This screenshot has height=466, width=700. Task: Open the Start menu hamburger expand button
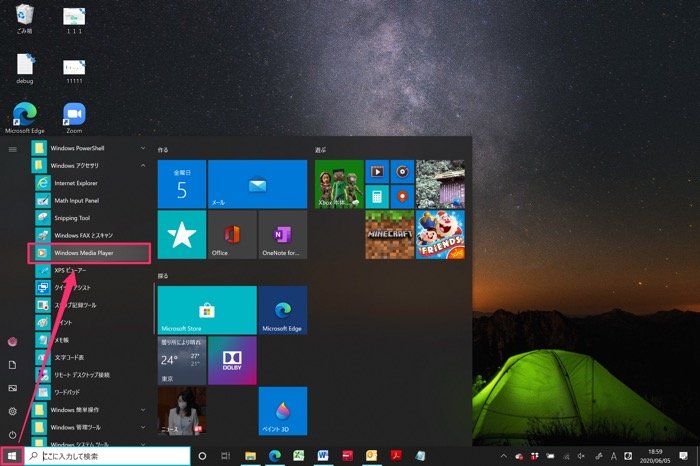(12, 149)
